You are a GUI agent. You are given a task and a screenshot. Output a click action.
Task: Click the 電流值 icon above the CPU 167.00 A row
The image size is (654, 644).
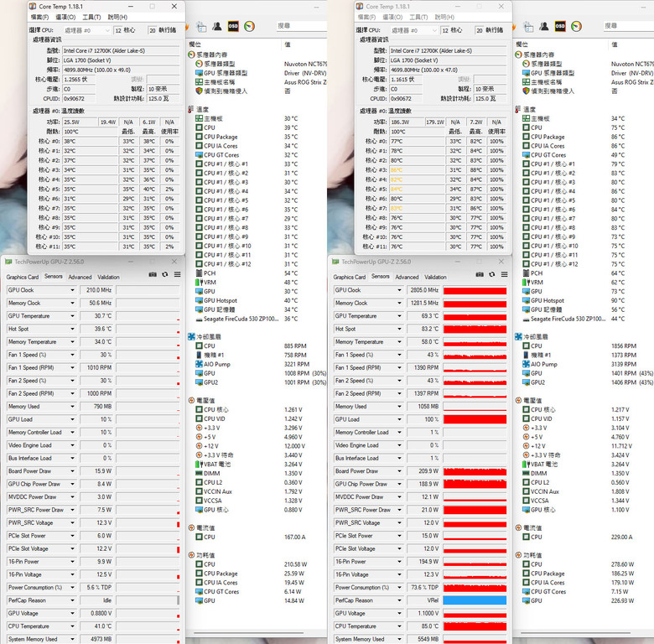pos(191,527)
